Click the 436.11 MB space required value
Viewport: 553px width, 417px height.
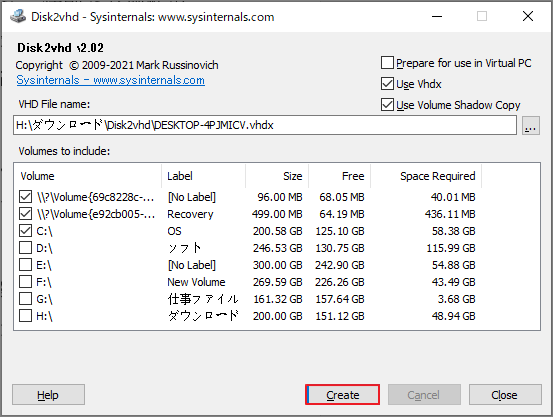pyautogui.click(x=450, y=214)
